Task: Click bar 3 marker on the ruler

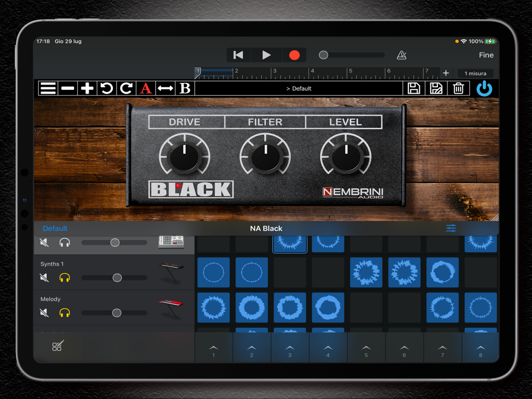Action: (x=275, y=71)
